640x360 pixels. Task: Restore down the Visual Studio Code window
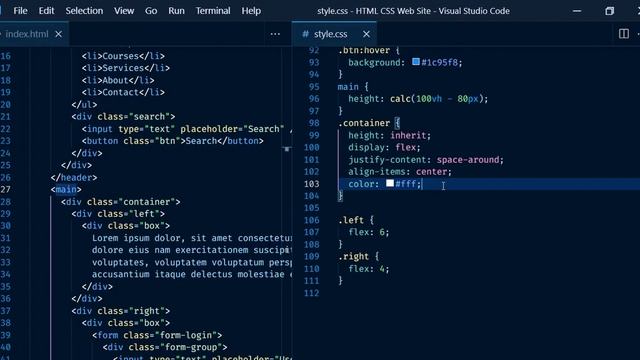coord(609,11)
